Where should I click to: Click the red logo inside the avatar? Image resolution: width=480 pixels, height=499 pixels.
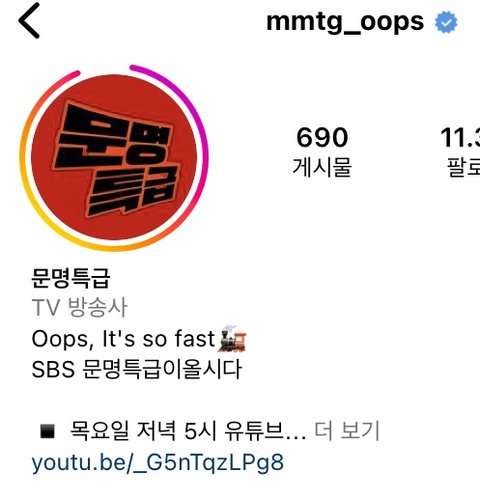click(x=114, y=157)
